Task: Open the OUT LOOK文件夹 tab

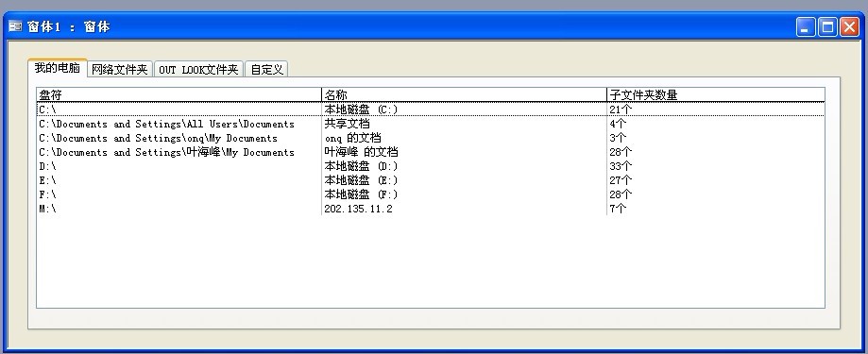Action: 198,70
